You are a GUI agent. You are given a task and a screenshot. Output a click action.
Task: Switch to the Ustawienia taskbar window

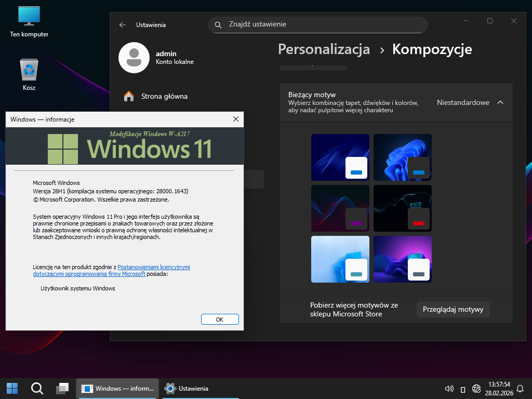tap(187, 388)
